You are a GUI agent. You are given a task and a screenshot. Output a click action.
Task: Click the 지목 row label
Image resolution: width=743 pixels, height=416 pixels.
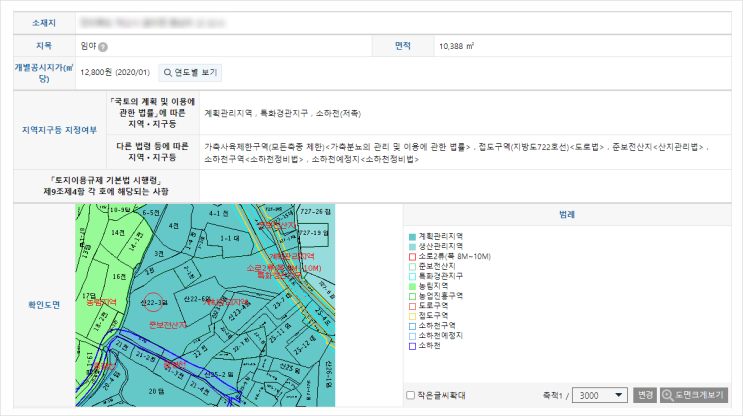click(44, 46)
